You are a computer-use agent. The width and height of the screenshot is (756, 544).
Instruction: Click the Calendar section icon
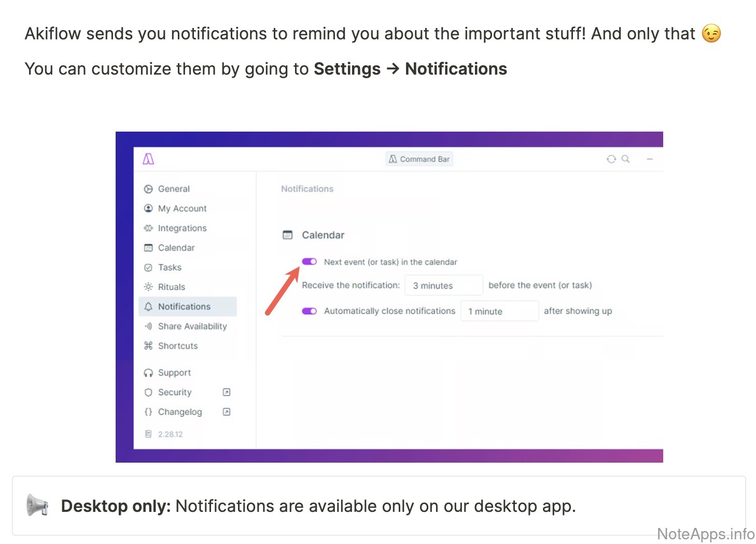click(288, 235)
